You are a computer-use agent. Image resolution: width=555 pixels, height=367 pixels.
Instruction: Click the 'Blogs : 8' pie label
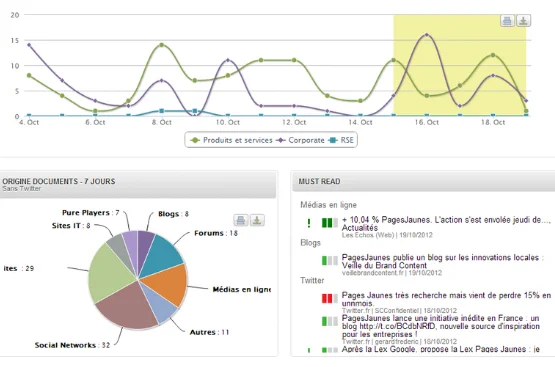(173, 214)
